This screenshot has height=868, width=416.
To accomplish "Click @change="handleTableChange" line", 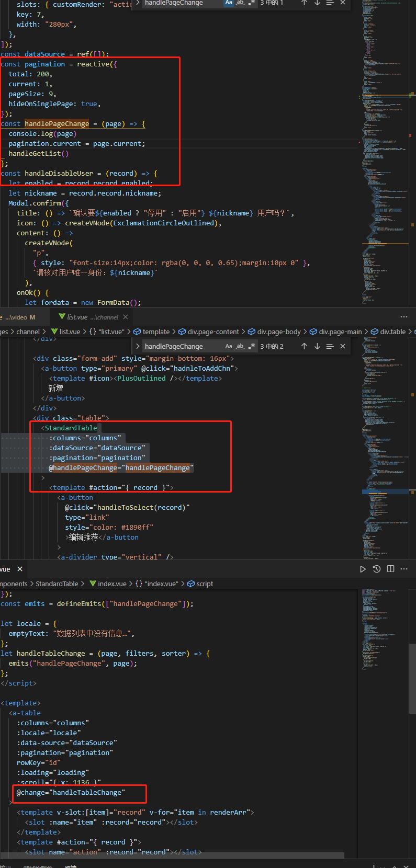I will tap(71, 792).
